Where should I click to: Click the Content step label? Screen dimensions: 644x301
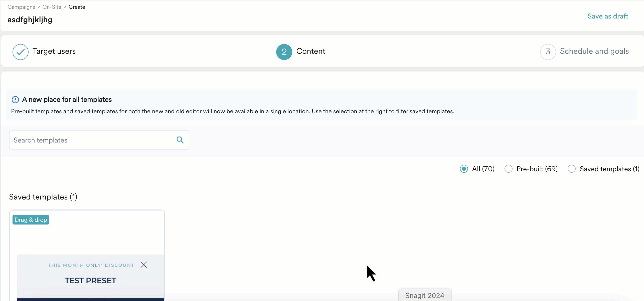point(311,51)
